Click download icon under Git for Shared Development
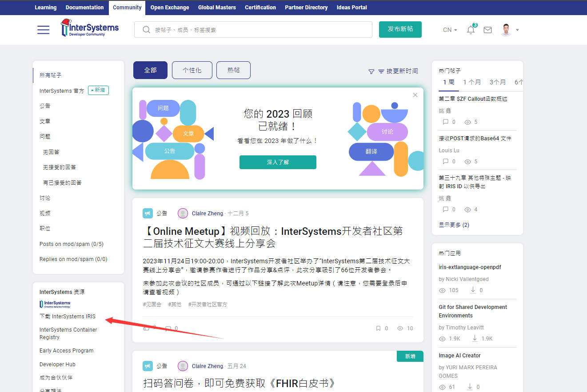 click(x=475, y=338)
